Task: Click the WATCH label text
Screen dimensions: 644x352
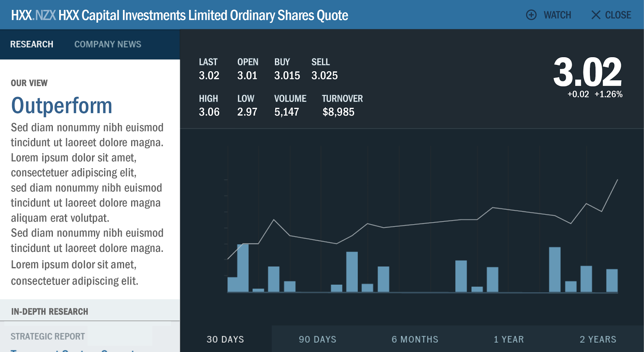Action: click(557, 15)
